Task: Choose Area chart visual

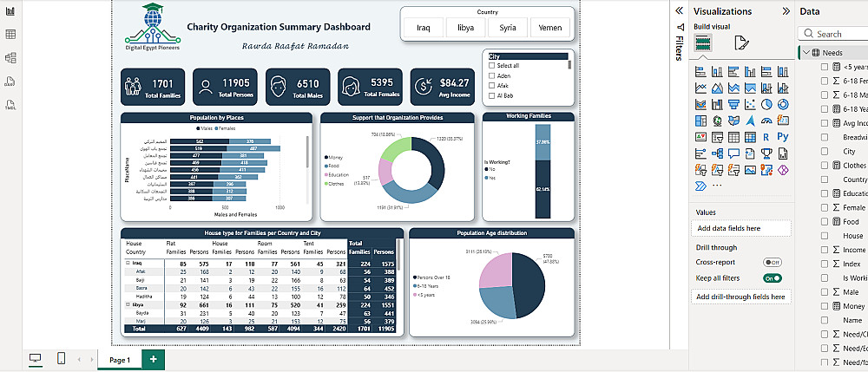Action: [x=717, y=88]
